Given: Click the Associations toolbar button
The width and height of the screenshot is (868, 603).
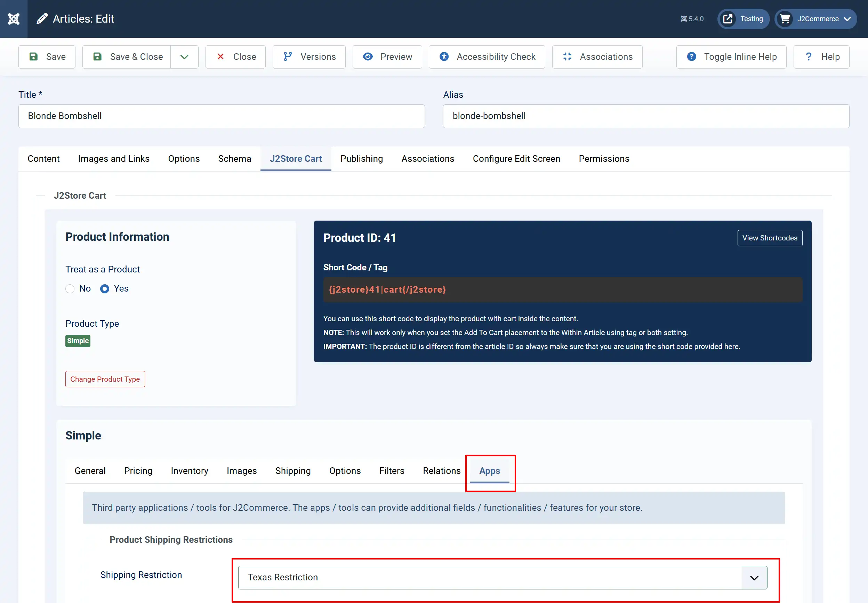Looking at the screenshot, I should pos(597,57).
